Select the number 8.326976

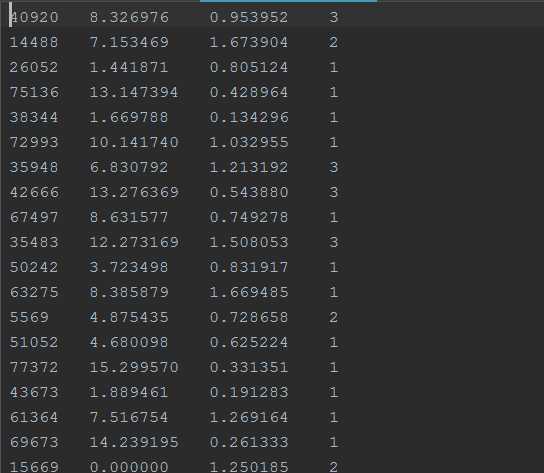(x=129, y=17)
